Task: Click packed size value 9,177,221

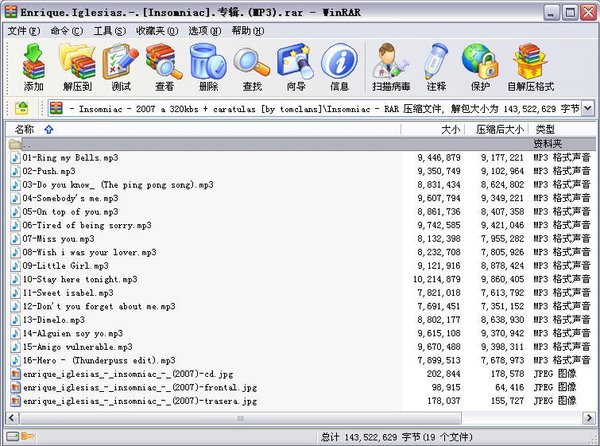Action: [x=502, y=158]
